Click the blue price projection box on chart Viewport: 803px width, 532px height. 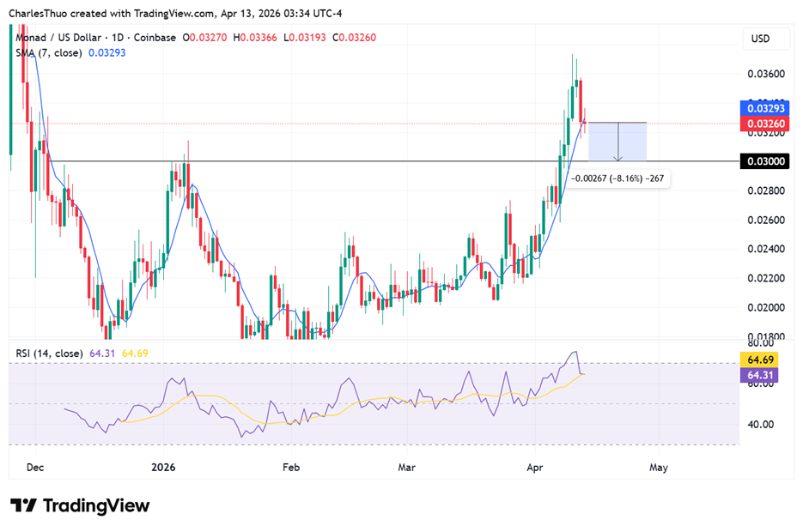(x=617, y=142)
